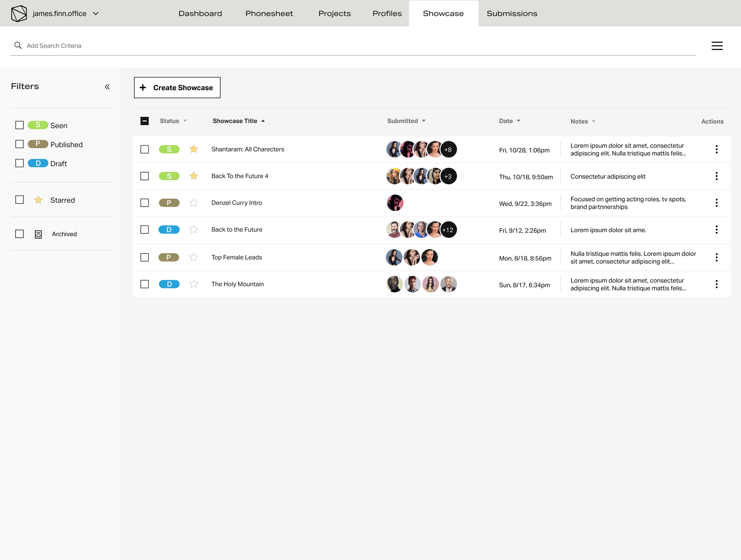Open actions menu for Back To the Future 4

[716, 176]
